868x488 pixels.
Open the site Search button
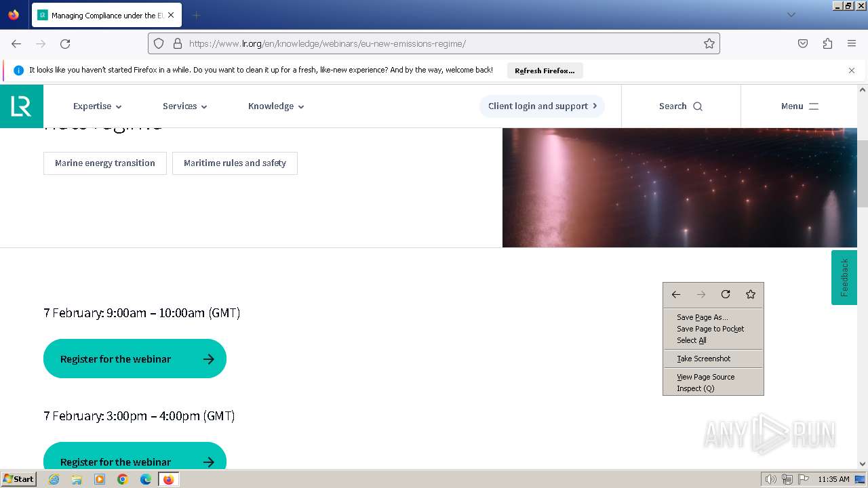click(681, 106)
